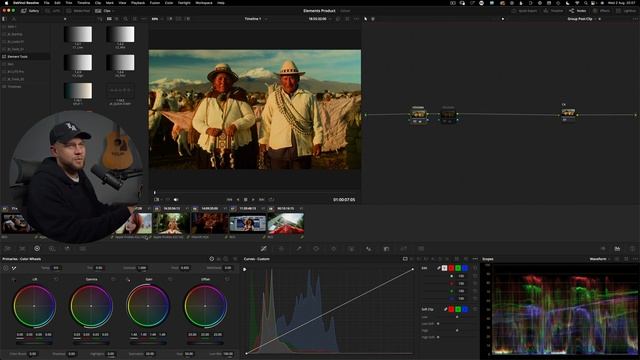640x360 pixels.
Task: Open the Camera Raw palette icon
Action: pyautogui.click(x=7, y=248)
